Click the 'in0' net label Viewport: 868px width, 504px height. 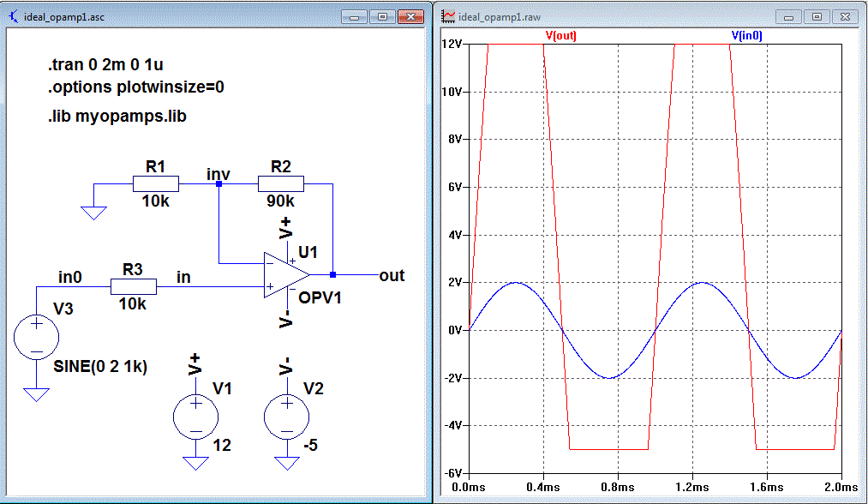(x=70, y=277)
